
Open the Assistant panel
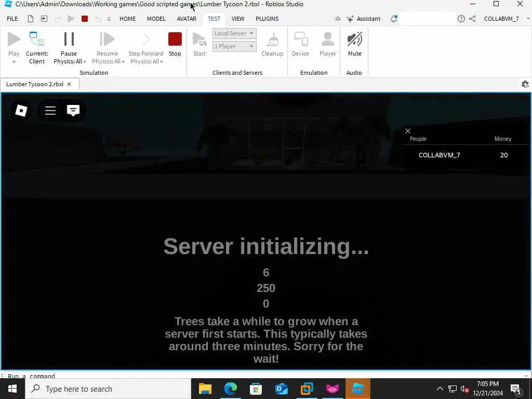[364, 19]
